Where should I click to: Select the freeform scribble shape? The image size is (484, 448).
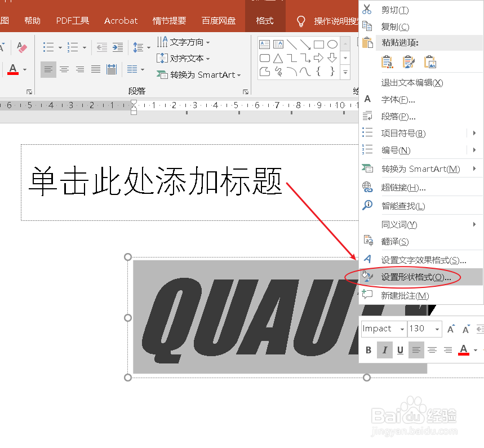(278, 72)
